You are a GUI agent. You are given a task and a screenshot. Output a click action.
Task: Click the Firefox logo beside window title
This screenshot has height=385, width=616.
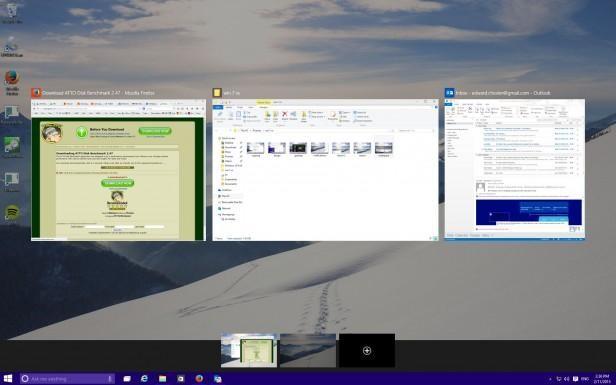click(x=36, y=93)
